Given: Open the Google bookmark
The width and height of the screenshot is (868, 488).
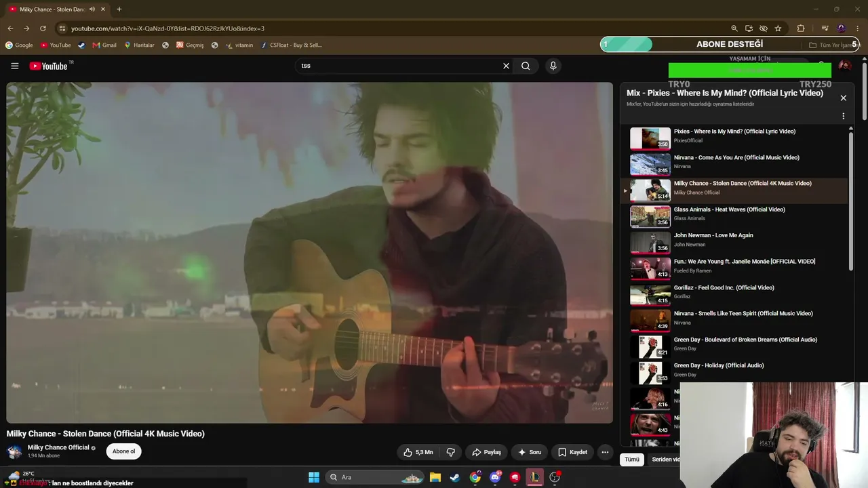Looking at the screenshot, I should click(19, 45).
